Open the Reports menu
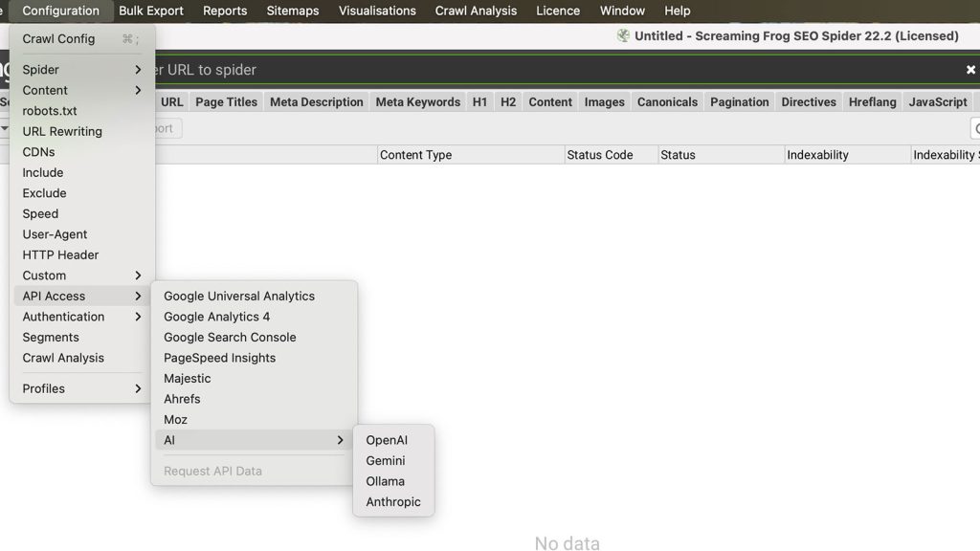Screen dimensions: 980x551 (225, 11)
